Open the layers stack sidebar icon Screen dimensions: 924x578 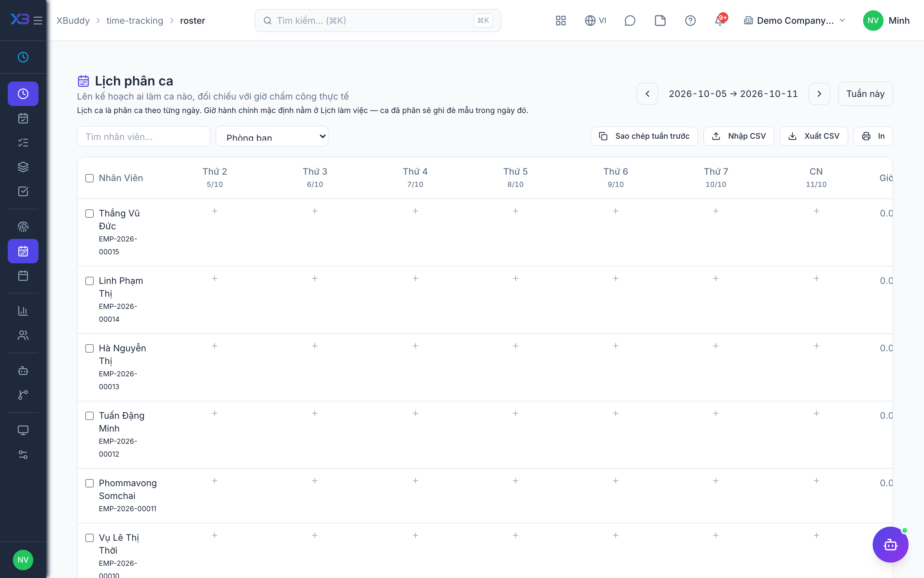tap(23, 167)
